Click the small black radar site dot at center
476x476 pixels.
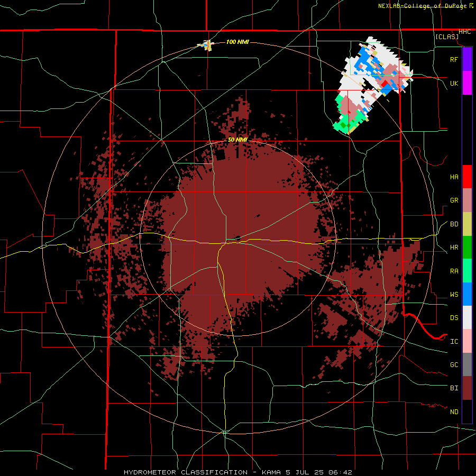pyautogui.click(x=239, y=238)
